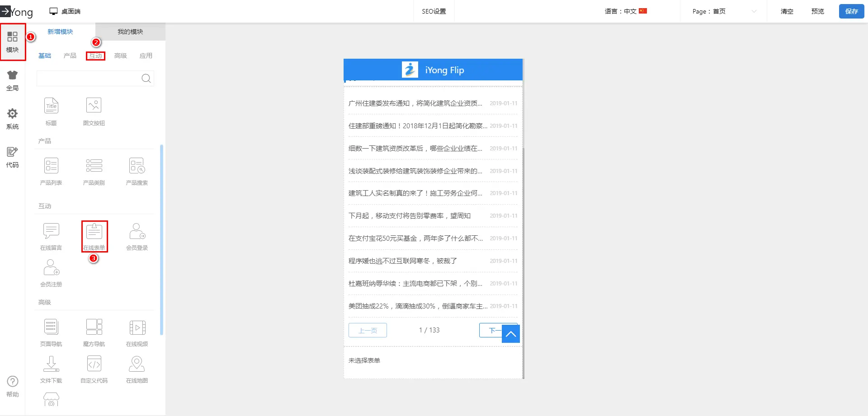Click the module search input field
This screenshot has height=416, width=868.
tap(89, 79)
